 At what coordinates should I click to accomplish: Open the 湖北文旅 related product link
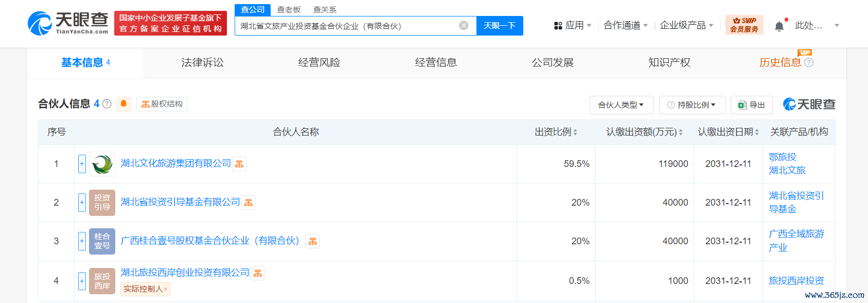[x=787, y=170]
